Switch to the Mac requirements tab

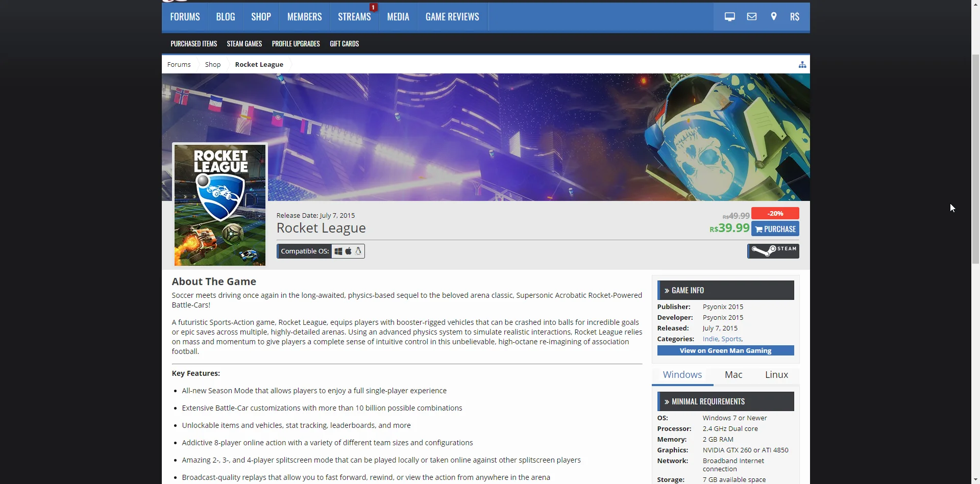[733, 375]
